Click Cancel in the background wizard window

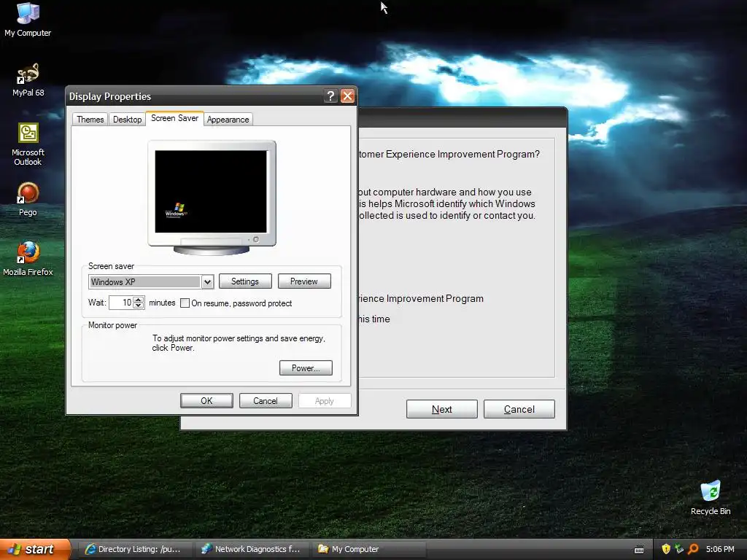click(x=519, y=409)
